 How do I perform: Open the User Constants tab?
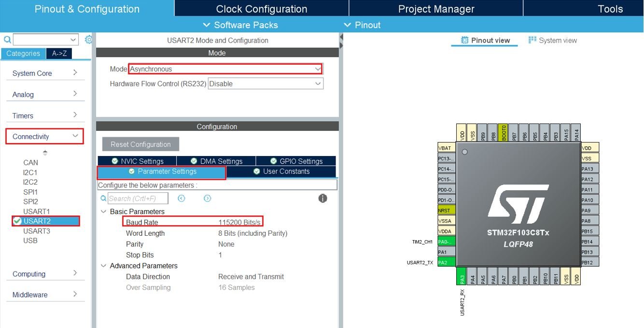(281, 171)
